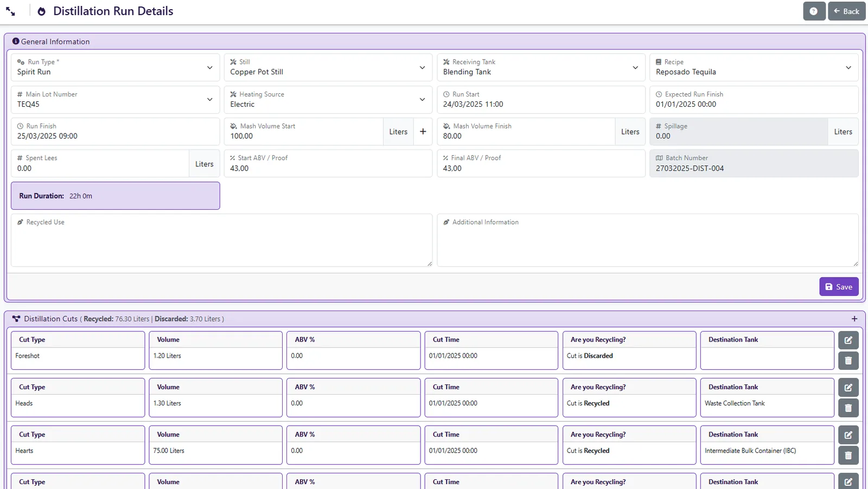Go back using the Back button
Viewport: 868px width, 489px height.
(x=846, y=11)
